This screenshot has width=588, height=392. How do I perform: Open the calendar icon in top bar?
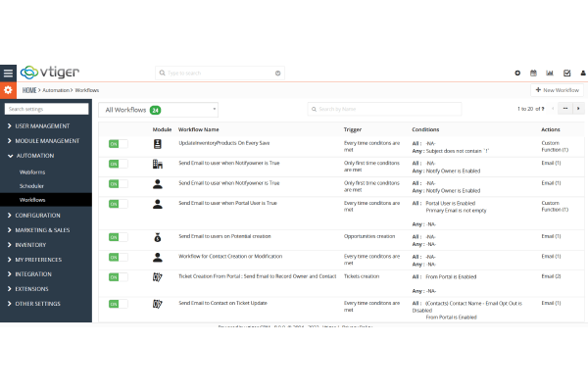pyautogui.click(x=533, y=73)
